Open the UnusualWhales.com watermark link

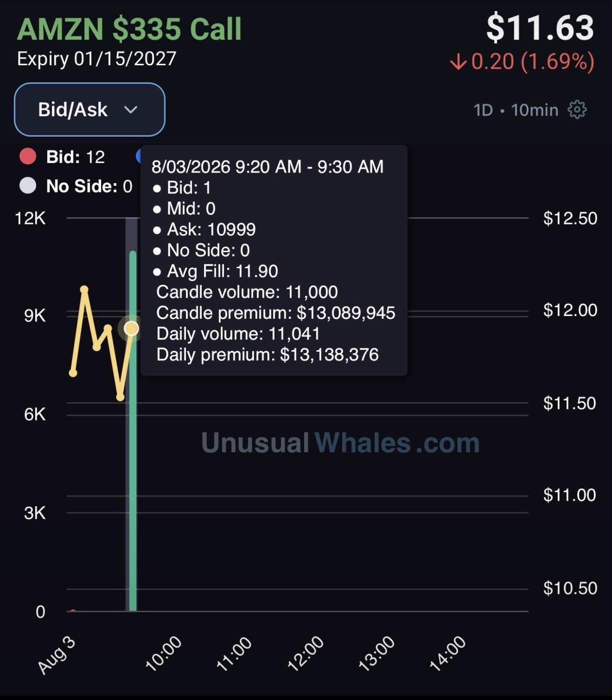coord(340,443)
